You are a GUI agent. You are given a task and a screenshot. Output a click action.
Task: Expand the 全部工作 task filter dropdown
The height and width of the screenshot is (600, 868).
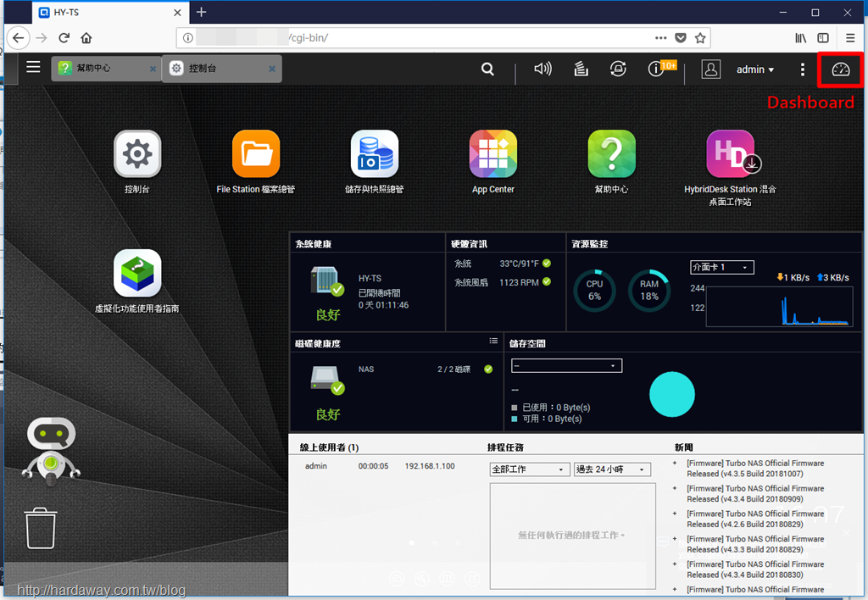coord(530,469)
